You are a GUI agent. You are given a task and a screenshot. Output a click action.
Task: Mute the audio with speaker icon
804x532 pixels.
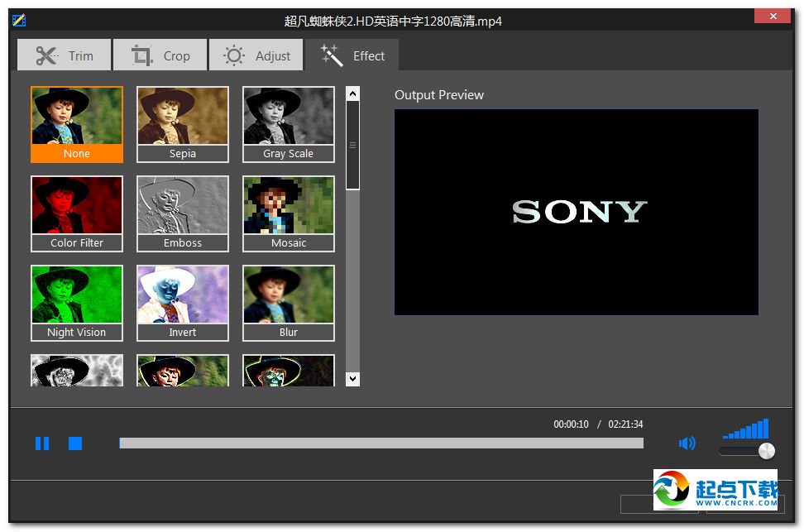[687, 443]
